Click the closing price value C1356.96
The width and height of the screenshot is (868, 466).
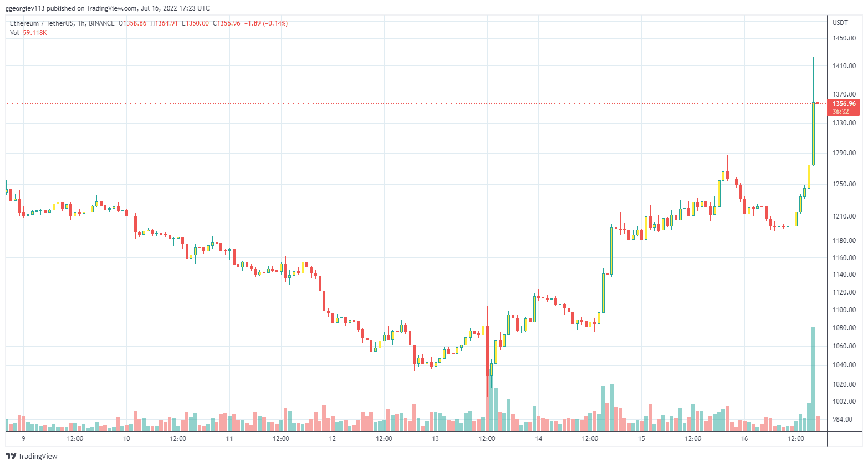coord(228,23)
